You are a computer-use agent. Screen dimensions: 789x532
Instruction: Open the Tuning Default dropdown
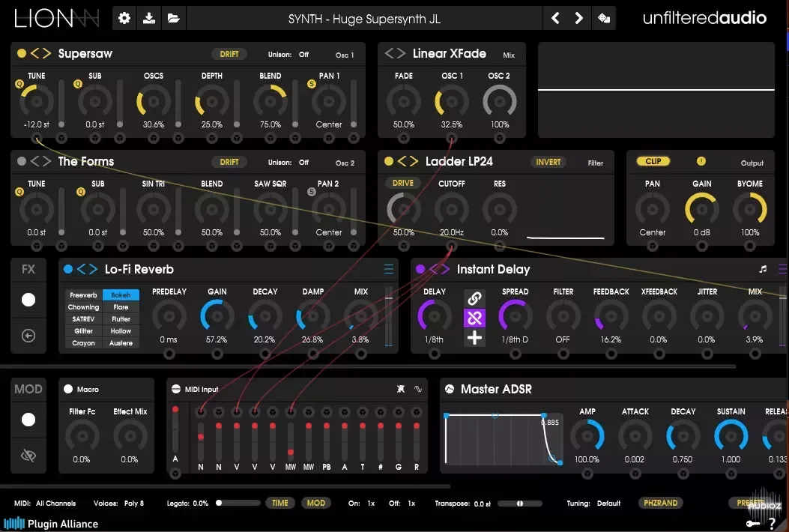pos(609,504)
